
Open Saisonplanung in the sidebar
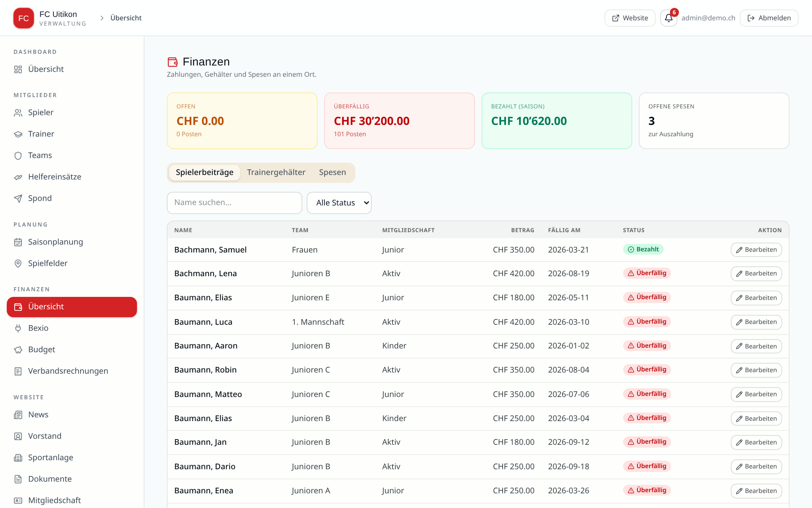(x=72, y=242)
